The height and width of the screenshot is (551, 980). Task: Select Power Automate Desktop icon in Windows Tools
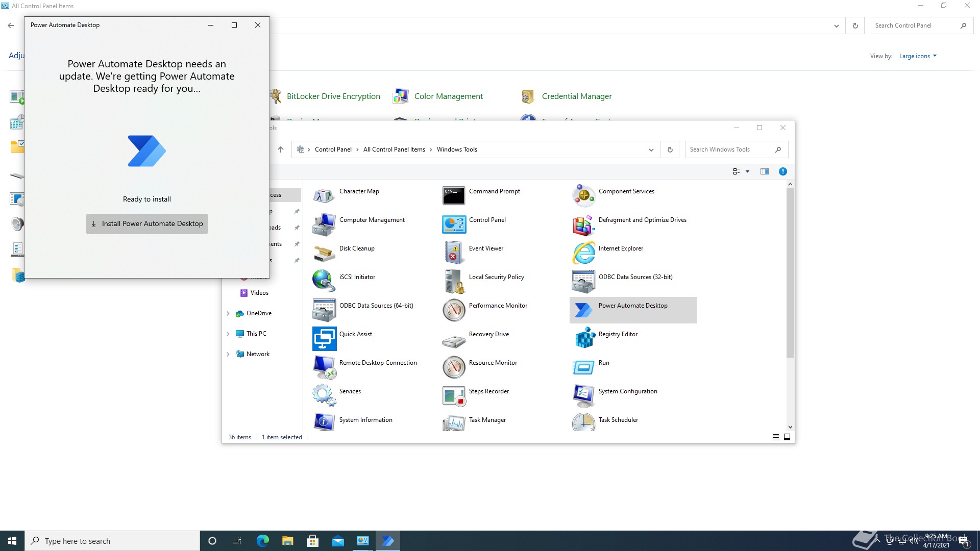[583, 310]
